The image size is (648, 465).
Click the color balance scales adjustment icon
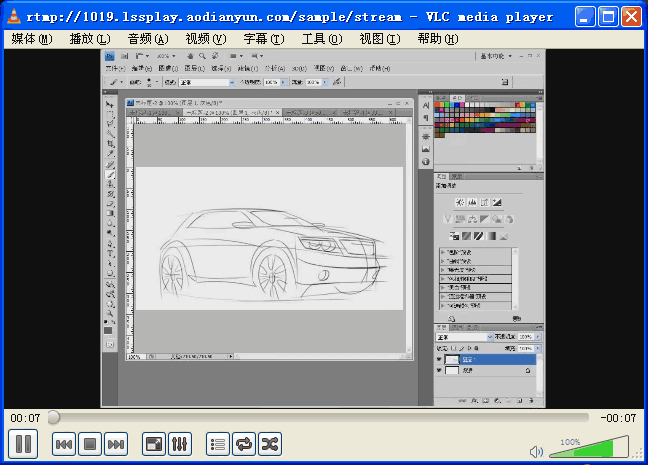point(472,219)
